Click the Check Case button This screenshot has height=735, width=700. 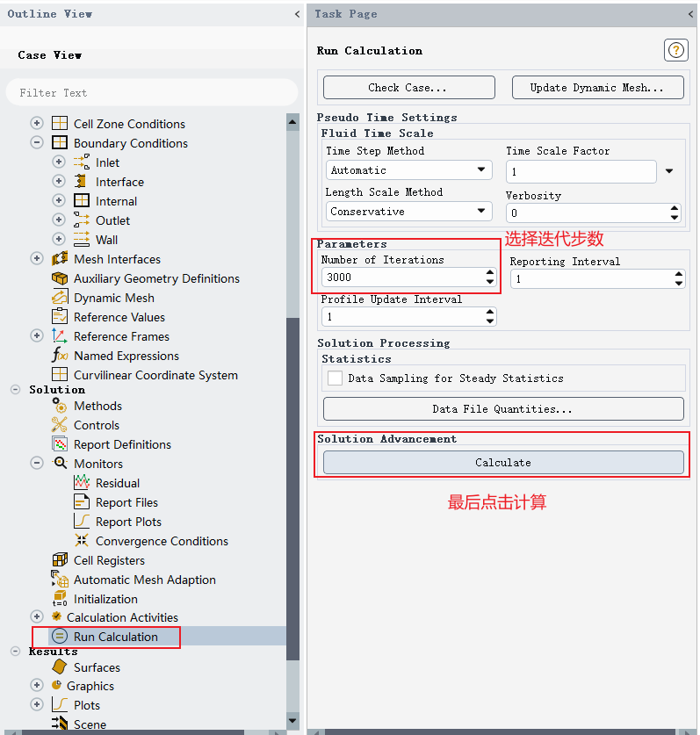(408, 87)
